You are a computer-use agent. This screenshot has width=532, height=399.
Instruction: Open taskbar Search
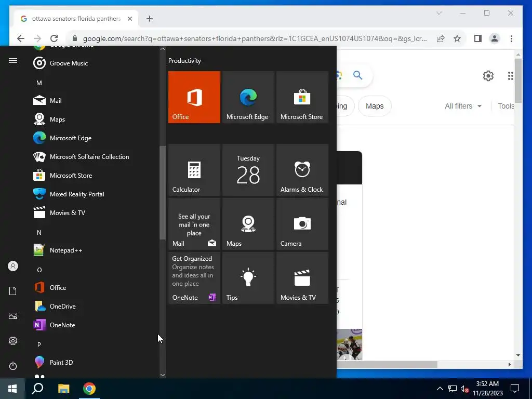click(x=37, y=389)
